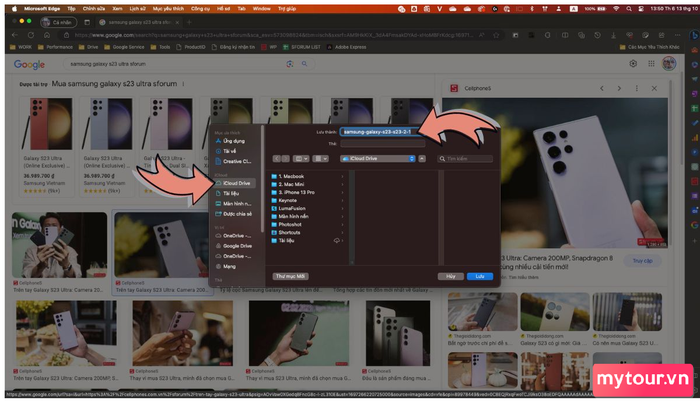This screenshot has height=405, width=700.
Task: Open the group-by grid dropdown
Action: tap(321, 159)
